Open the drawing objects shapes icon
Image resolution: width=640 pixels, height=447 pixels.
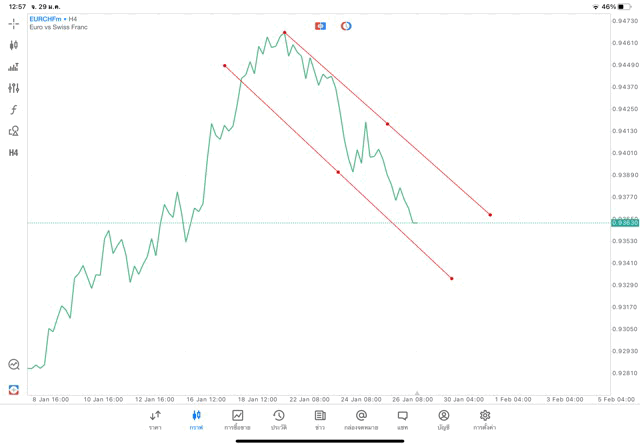click(14, 131)
